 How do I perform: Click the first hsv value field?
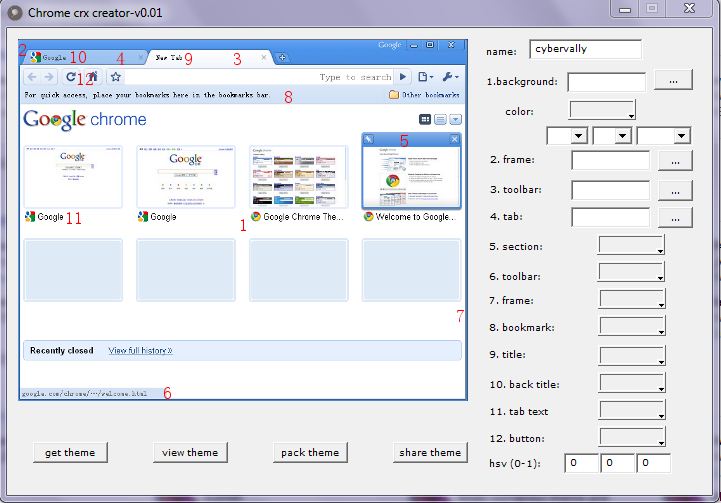point(581,463)
